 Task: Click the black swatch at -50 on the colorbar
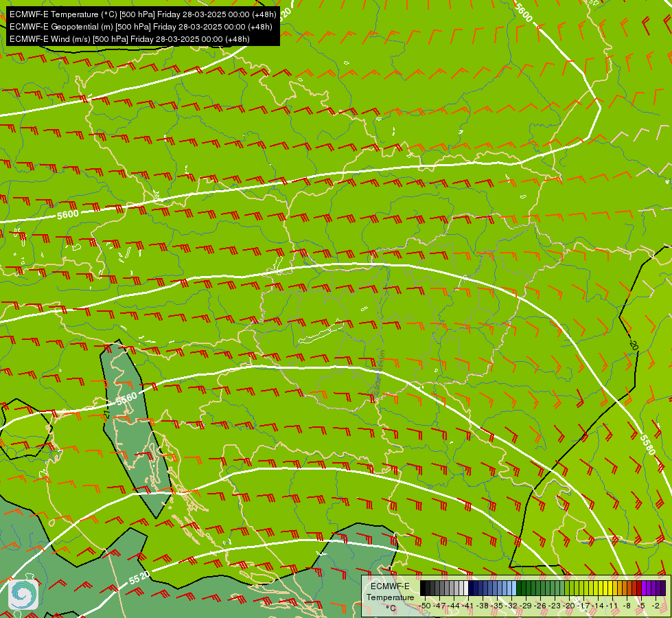click(423, 588)
